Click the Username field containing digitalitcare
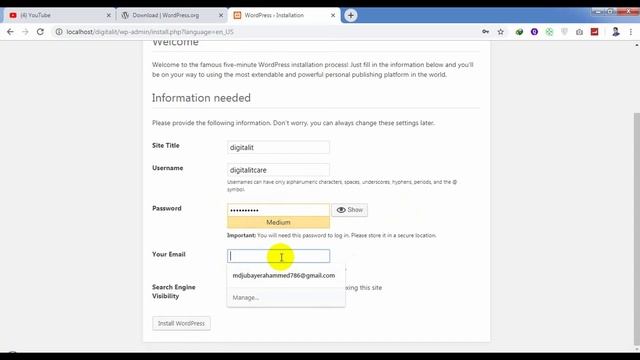 tap(278, 170)
